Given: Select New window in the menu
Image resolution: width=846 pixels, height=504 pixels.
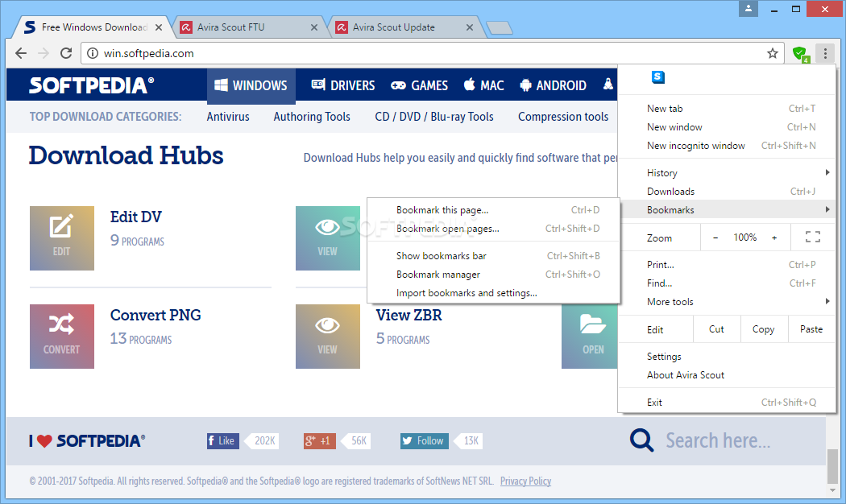Looking at the screenshot, I should [x=727, y=127].
